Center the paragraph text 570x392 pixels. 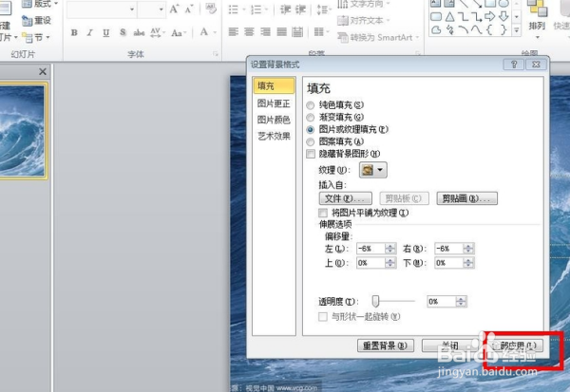tap(249, 32)
